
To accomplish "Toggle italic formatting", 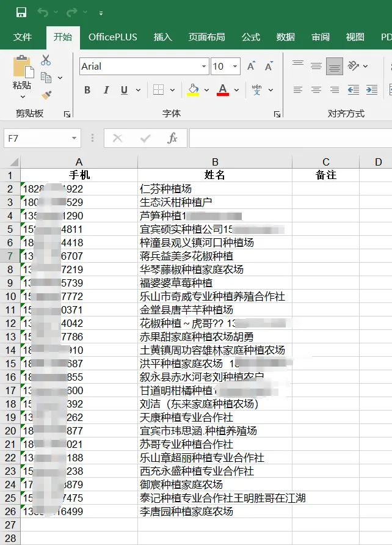I will 106,90.
